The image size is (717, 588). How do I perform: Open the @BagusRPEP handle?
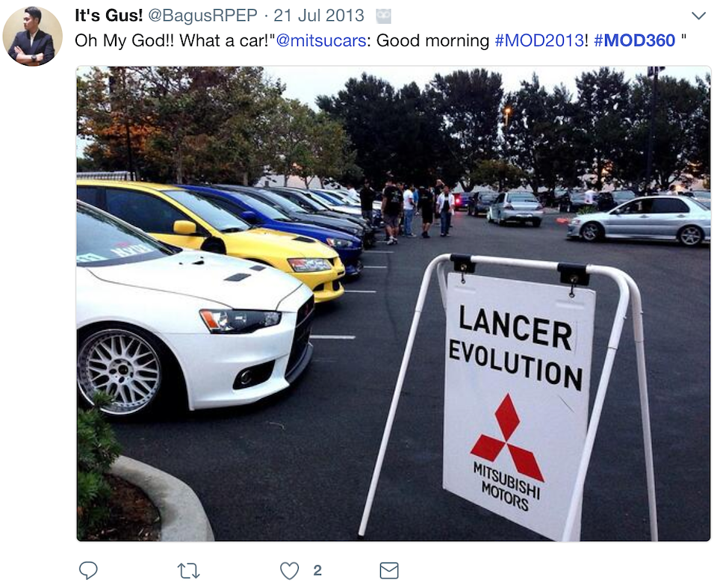tap(203, 16)
